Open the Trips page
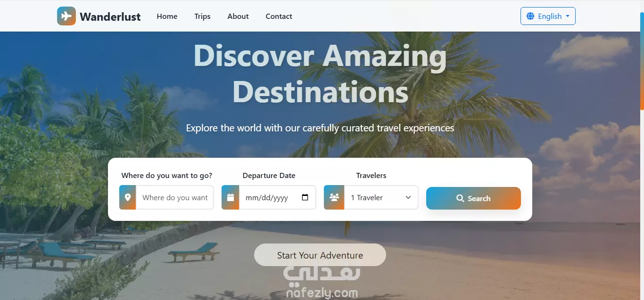This screenshot has width=644, height=300. pyautogui.click(x=202, y=16)
